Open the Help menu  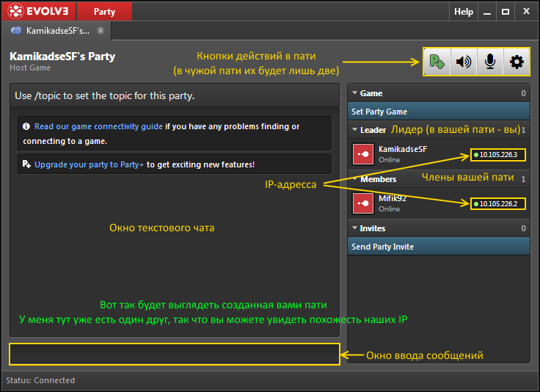click(x=463, y=11)
